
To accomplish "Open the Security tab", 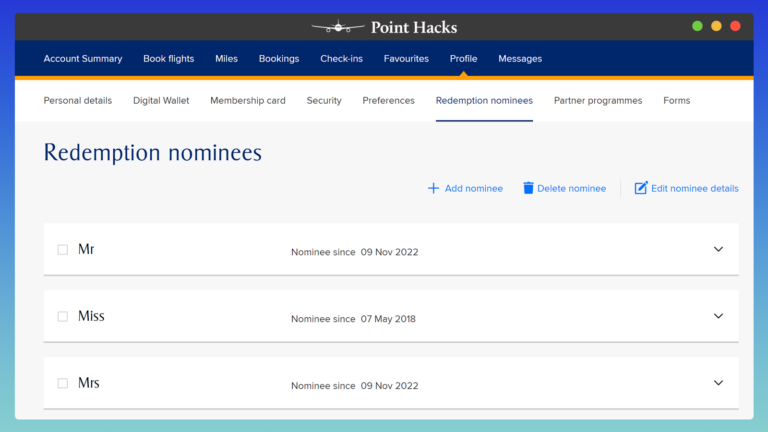I will [324, 100].
